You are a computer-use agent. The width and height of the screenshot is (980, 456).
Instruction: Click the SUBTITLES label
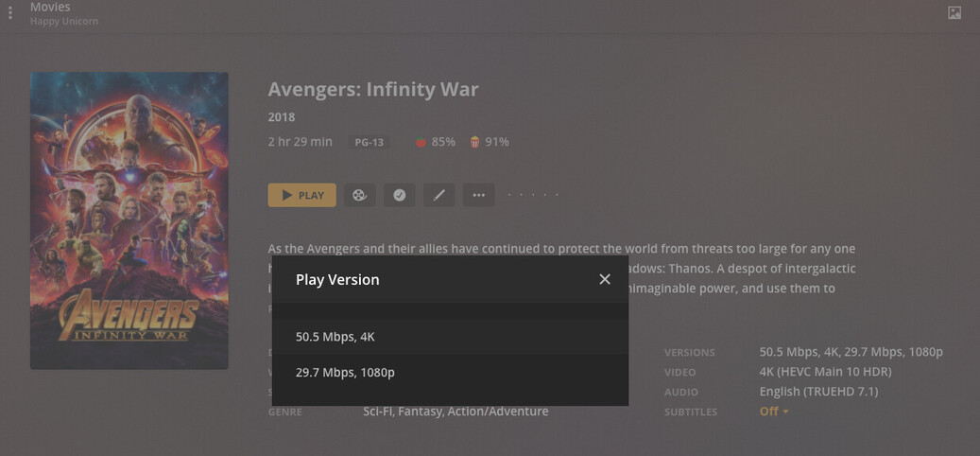click(691, 412)
